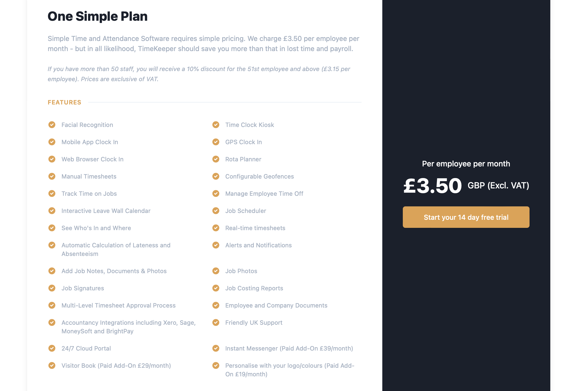588x391 pixels.
Task: Click the FEATURES section label
Action: 65,102
